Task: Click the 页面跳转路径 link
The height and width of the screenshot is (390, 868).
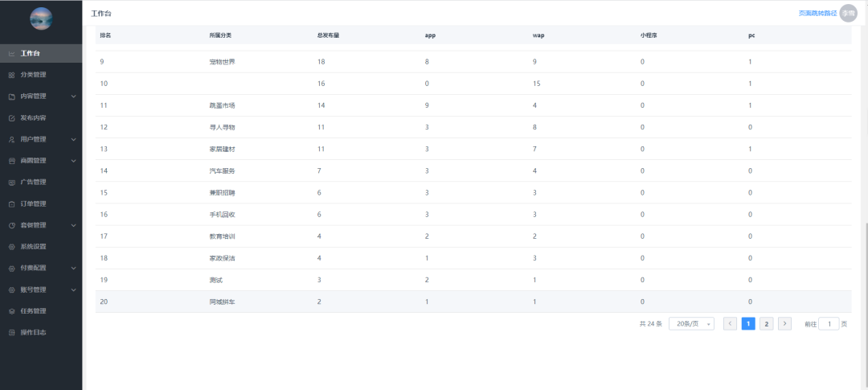Action: click(817, 14)
